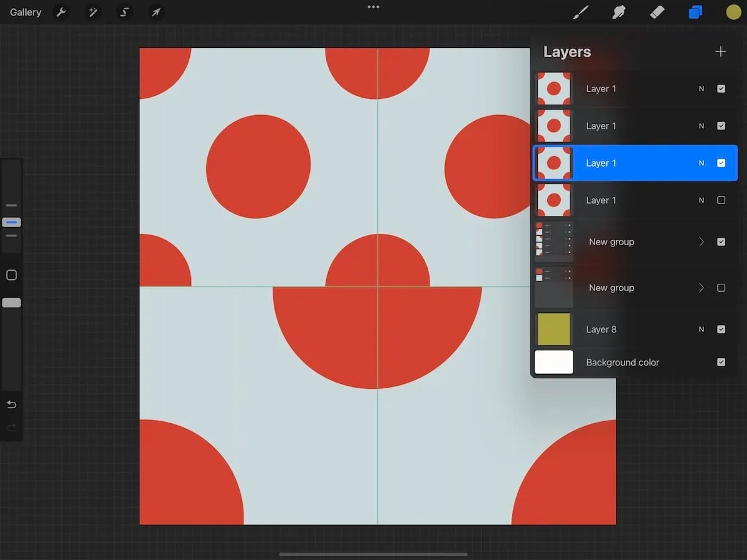Pick the Smudge tool
Screen dimensions: 747x560
click(619, 12)
